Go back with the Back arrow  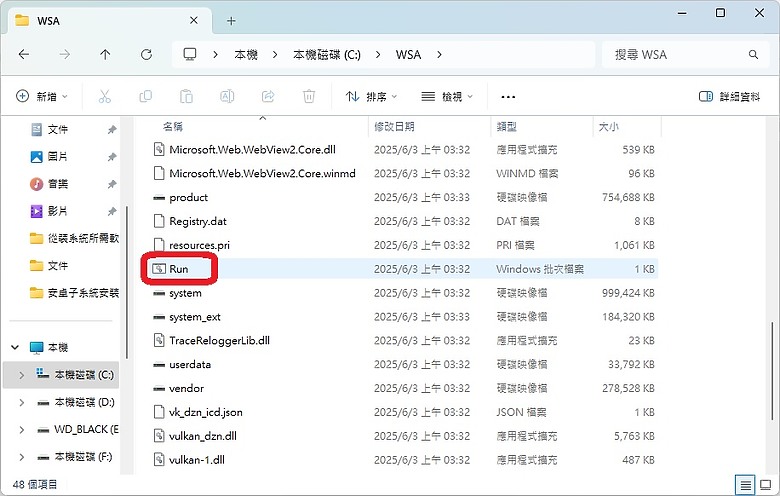(x=24, y=54)
